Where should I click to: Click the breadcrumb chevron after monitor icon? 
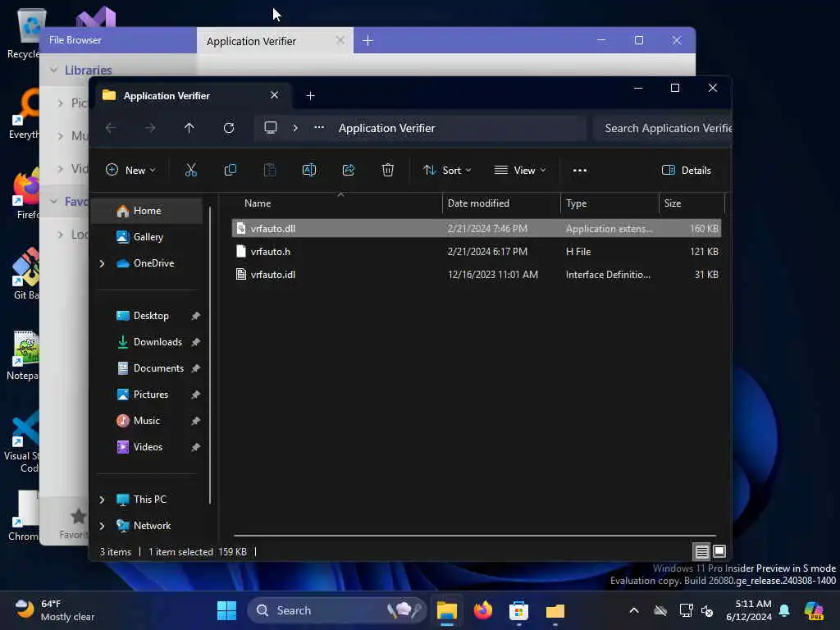tap(295, 128)
